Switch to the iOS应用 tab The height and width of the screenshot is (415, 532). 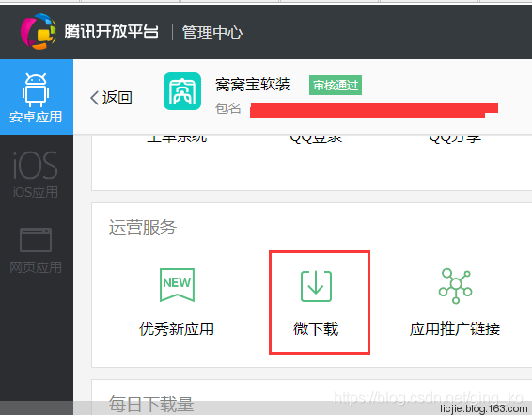point(37,174)
